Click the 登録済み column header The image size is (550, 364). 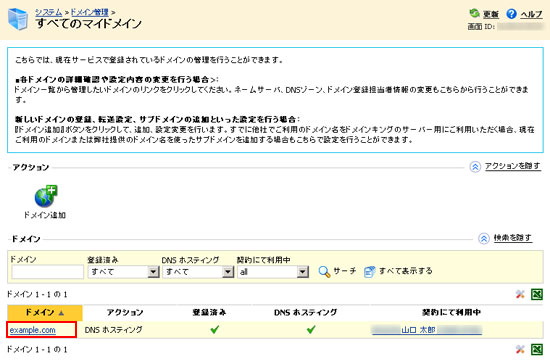(209, 312)
